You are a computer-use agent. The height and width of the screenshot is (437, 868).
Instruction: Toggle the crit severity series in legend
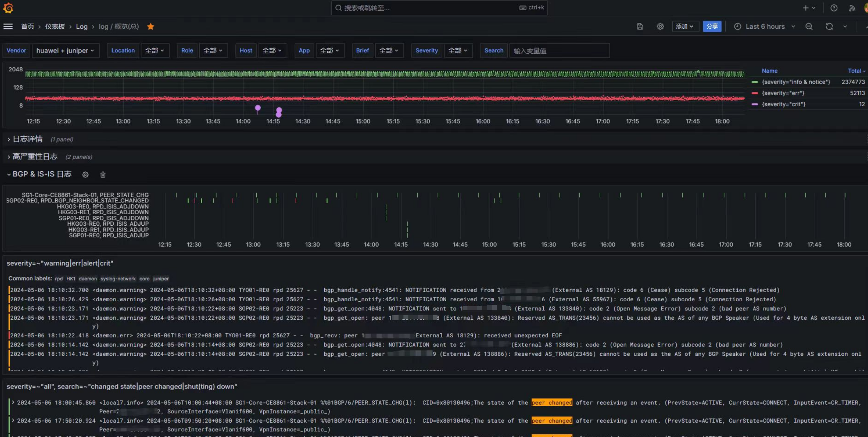783,104
